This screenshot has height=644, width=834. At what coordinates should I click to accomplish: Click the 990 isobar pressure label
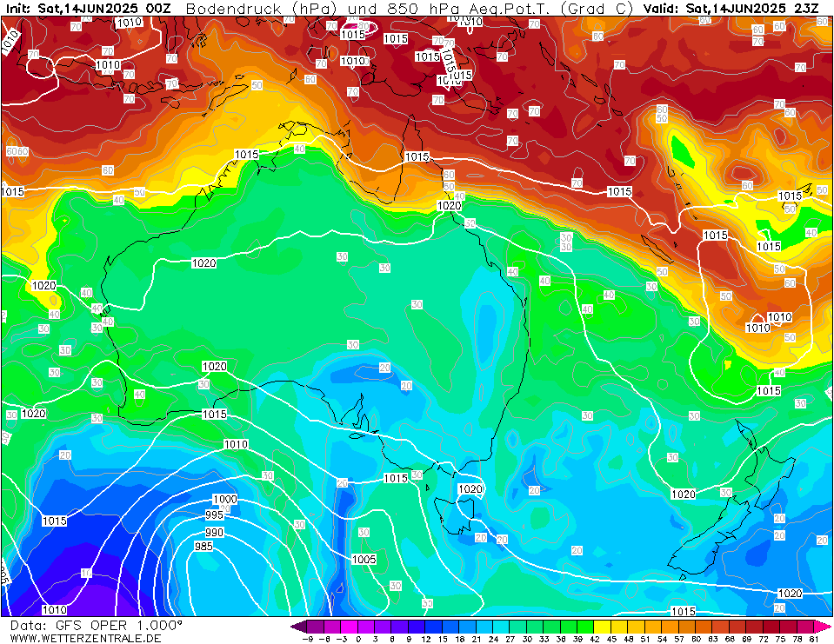[214, 533]
